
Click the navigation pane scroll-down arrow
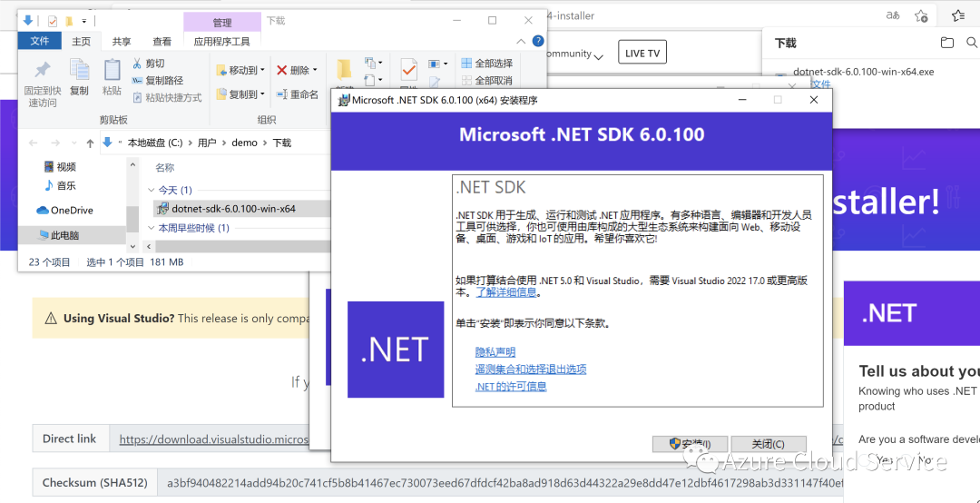[x=132, y=246]
